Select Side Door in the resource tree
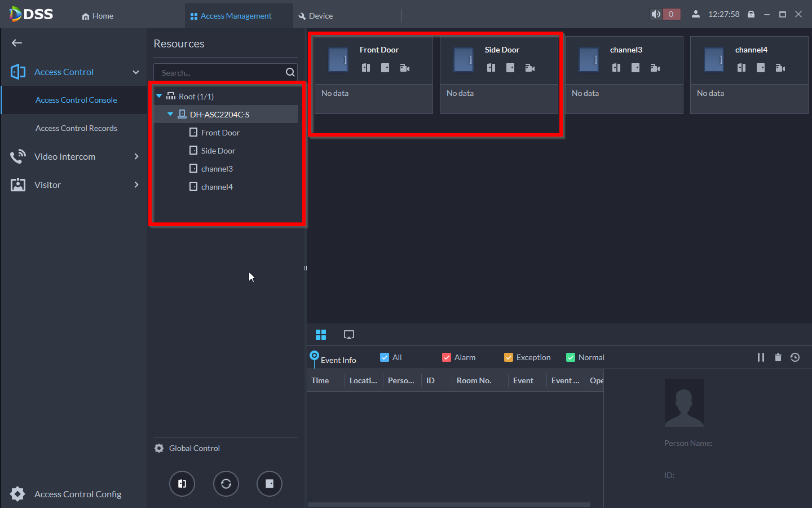Screen dimensions: 812x508 [218, 151]
